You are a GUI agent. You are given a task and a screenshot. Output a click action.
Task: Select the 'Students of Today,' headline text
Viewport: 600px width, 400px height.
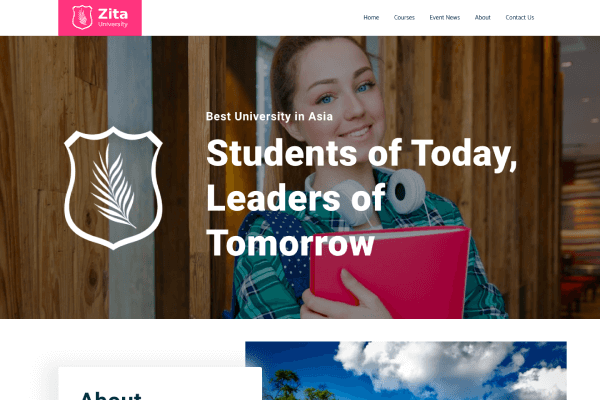point(362,153)
